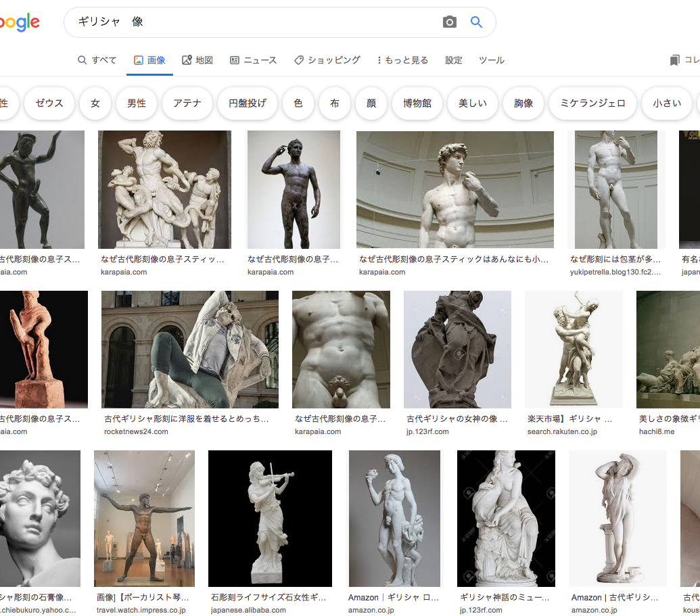The width and height of the screenshot is (700, 616).
Task: Switch to the ショッピング tab
Action: (x=327, y=60)
